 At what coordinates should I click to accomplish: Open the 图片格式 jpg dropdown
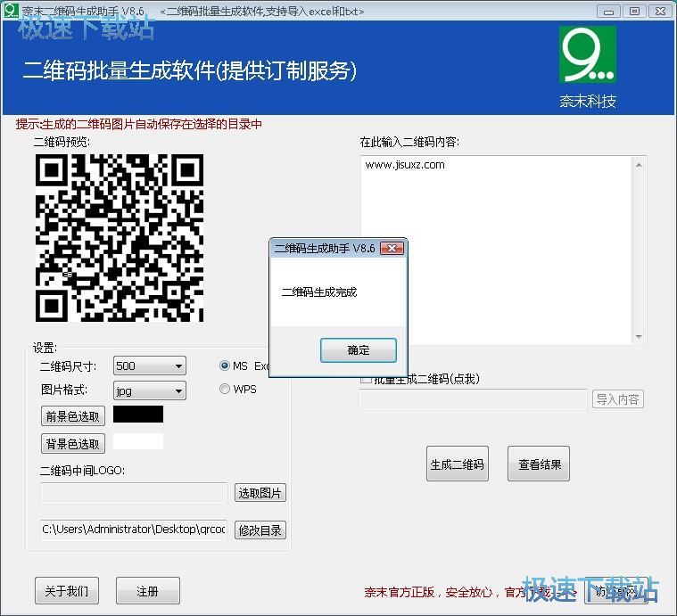149,390
